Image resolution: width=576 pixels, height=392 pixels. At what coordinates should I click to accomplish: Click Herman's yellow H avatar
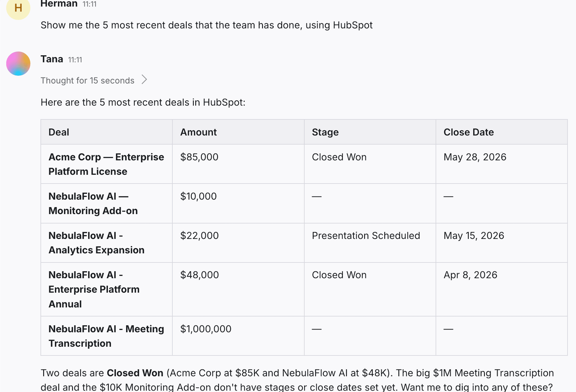[18, 8]
